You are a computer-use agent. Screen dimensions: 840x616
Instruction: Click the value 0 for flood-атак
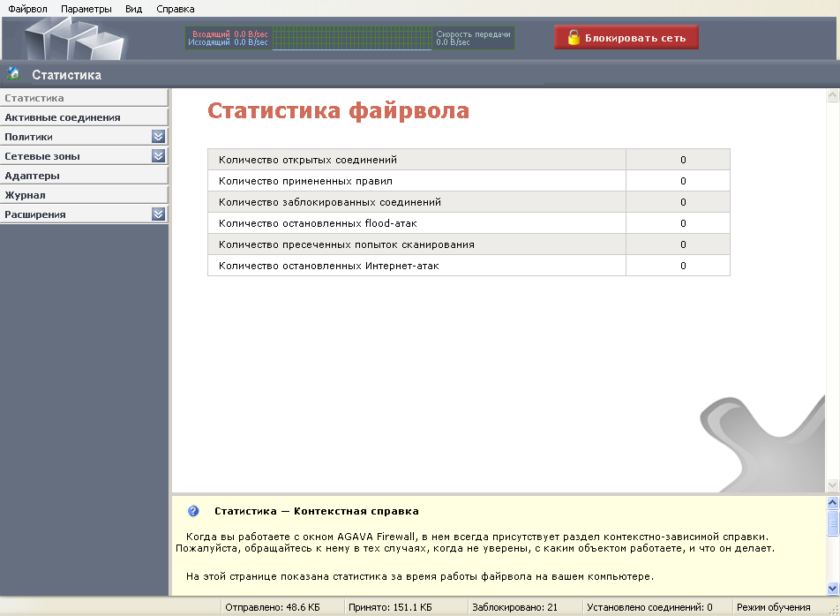(683, 223)
